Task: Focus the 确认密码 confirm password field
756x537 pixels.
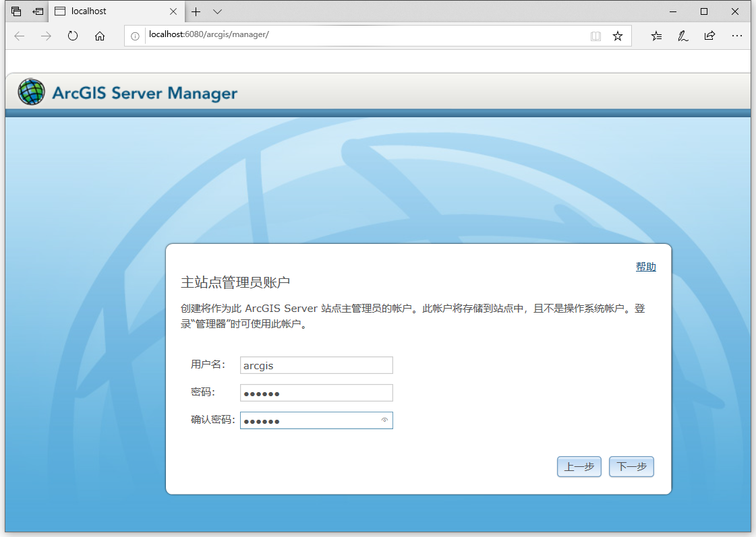Action: point(316,420)
